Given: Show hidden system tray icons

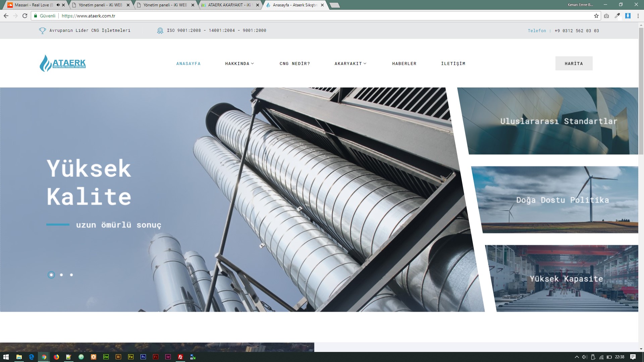Looking at the screenshot, I should point(577,357).
